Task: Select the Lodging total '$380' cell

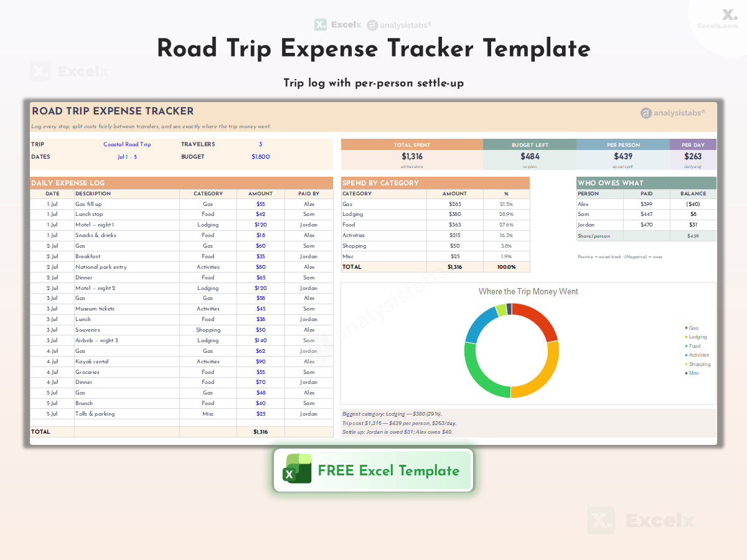Action: pyautogui.click(x=455, y=214)
